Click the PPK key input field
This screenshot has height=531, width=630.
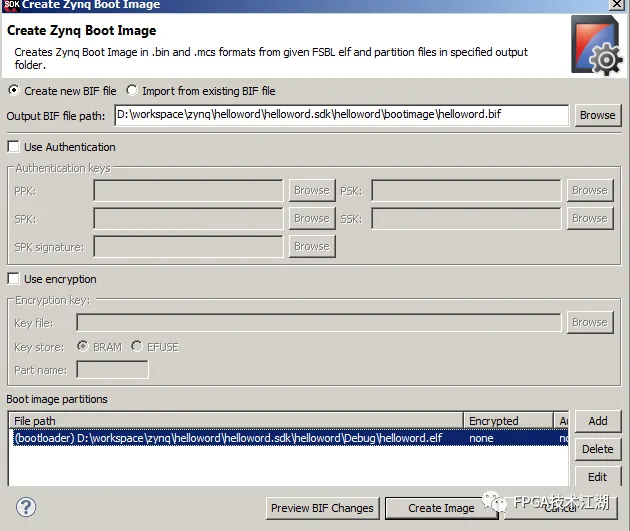[x=188, y=190]
